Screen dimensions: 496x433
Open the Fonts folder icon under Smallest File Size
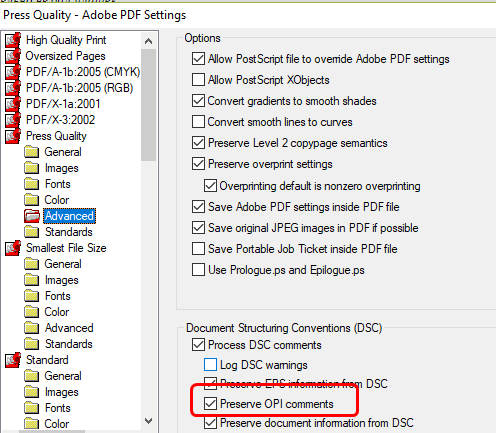pyautogui.click(x=32, y=296)
